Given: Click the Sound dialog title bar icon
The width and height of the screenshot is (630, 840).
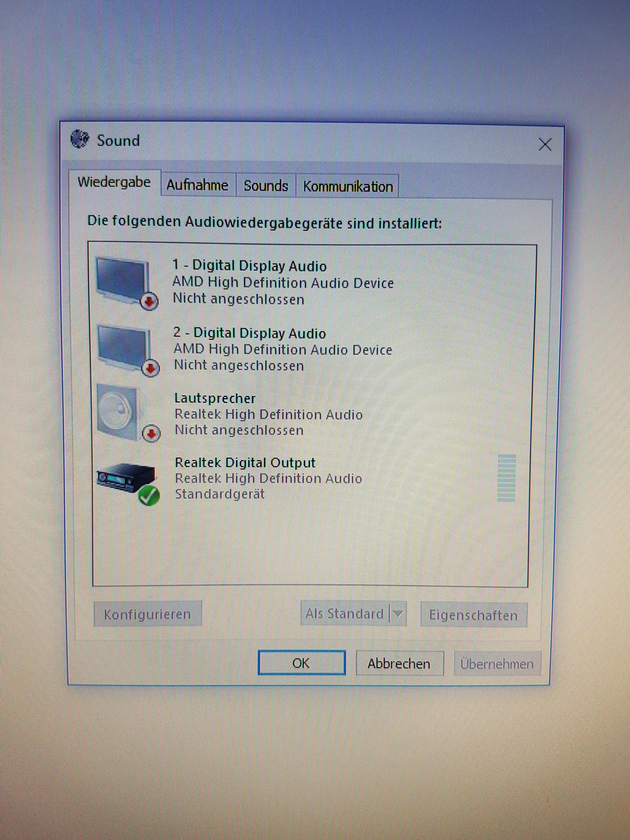Looking at the screenshot, I should [x=80, y=139].
